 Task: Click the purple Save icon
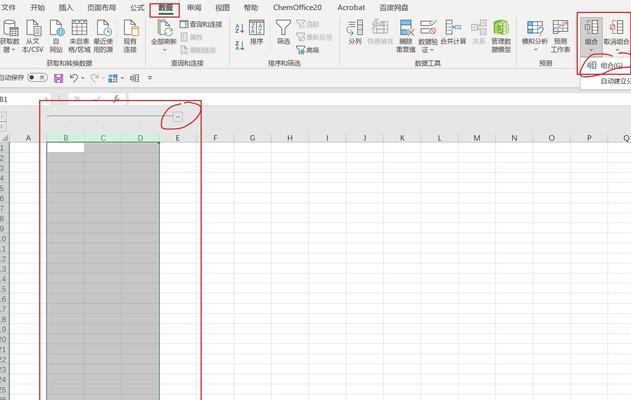pyautogui.click(x=59, y=78)
